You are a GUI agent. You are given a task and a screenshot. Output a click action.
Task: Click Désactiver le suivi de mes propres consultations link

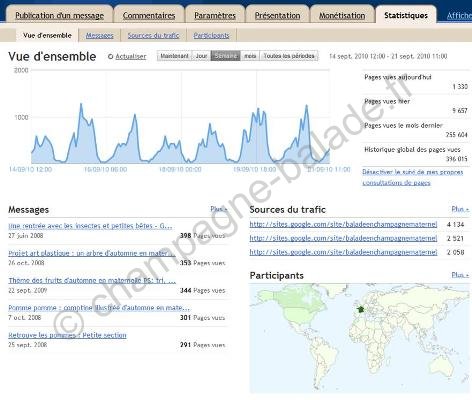pos(413,177)
